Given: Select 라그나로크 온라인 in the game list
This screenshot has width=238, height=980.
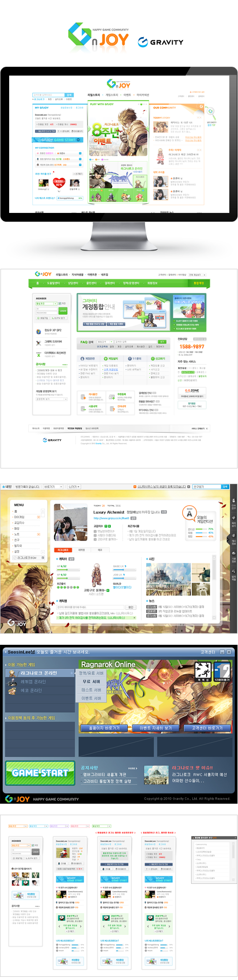Looking at the screenshot, I should (x=40, y=673).
